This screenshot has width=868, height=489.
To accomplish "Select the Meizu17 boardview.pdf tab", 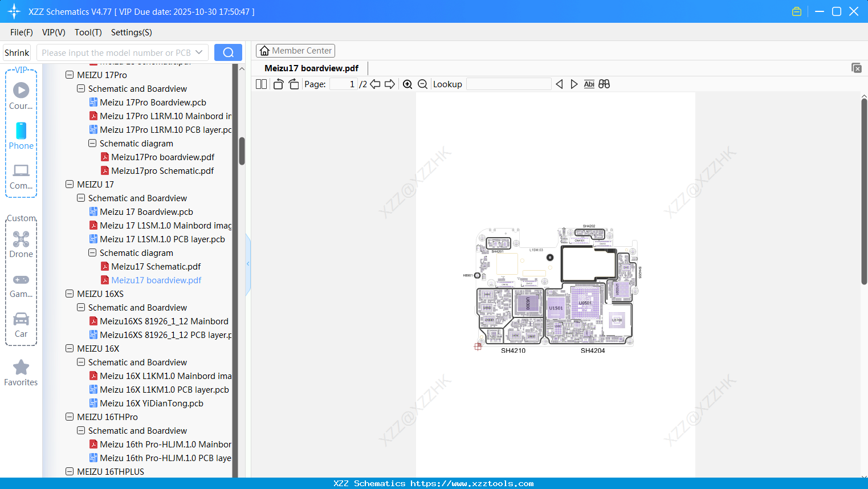I will point(311,68).
